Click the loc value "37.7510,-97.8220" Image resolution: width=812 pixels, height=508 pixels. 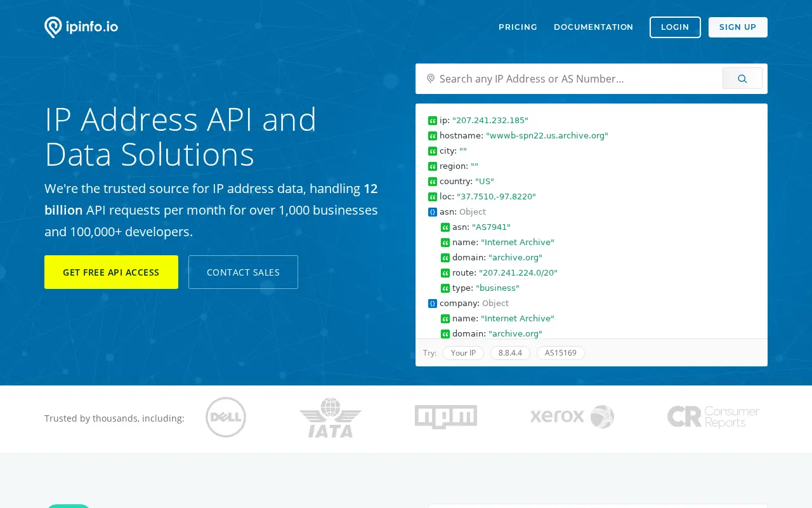[x=496, y=197]
